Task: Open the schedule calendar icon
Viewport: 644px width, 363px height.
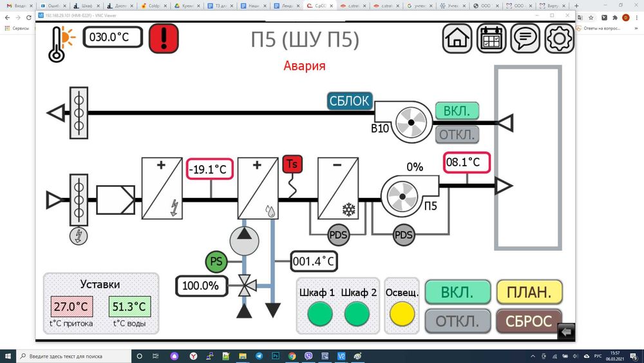Action: click(491, 38)
